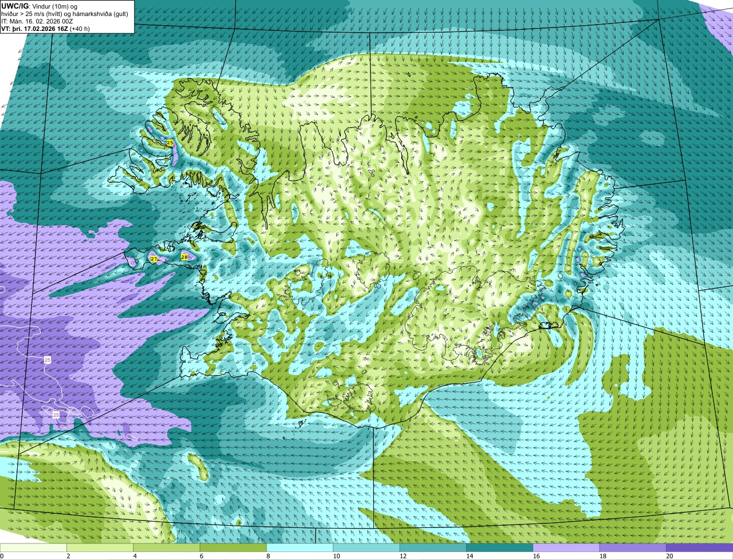Image resolution: width=733 pixels, height=560 pixels.
Task: Click the 10–12 m/s legend color segment
Action: 366,547
